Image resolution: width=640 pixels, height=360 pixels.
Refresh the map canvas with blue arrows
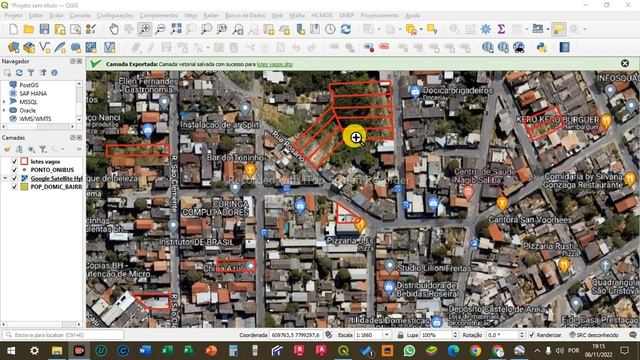346,29
